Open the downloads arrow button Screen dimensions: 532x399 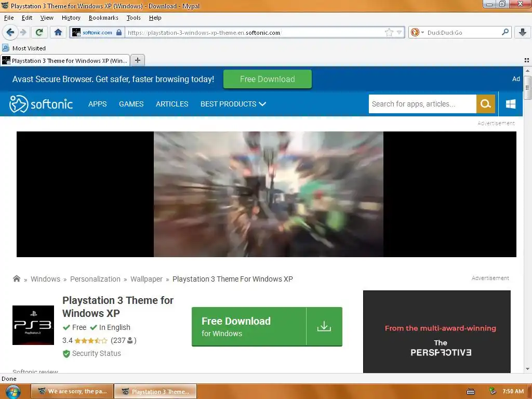coord(523,33)
